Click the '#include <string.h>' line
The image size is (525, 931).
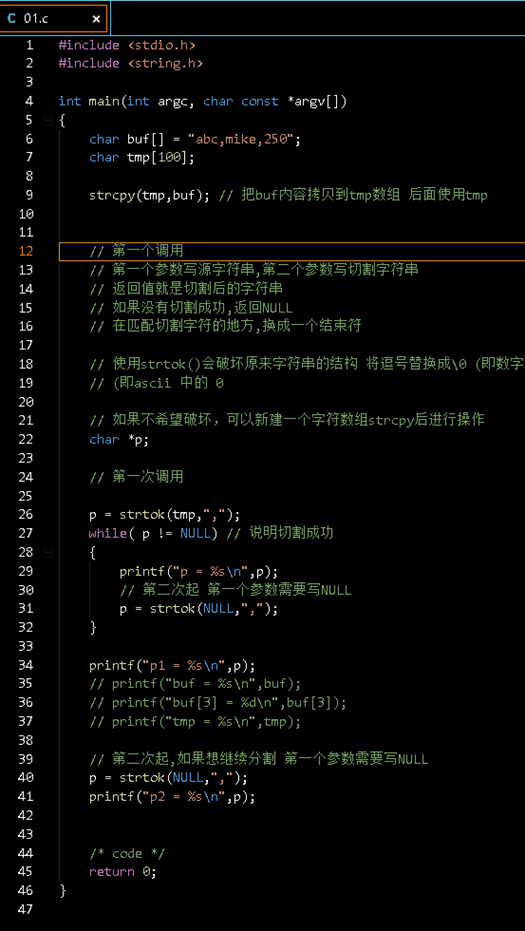pos(131,64)
